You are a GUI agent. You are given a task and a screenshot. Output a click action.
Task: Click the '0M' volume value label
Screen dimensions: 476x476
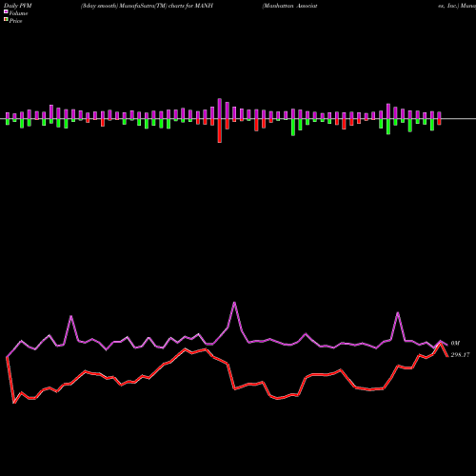pyautogui.click(x=455, y=343)
